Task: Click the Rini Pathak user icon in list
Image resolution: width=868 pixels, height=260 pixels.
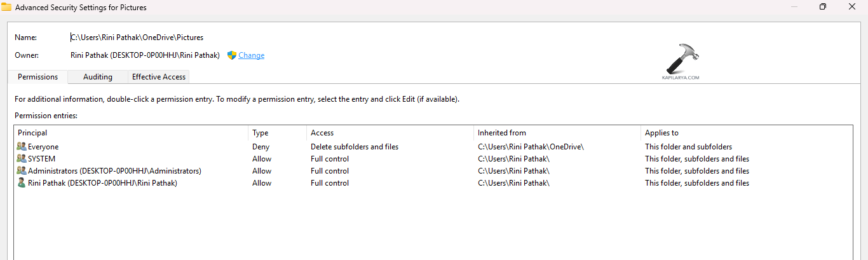Action: pyautogui.click(x=22, y=183)
